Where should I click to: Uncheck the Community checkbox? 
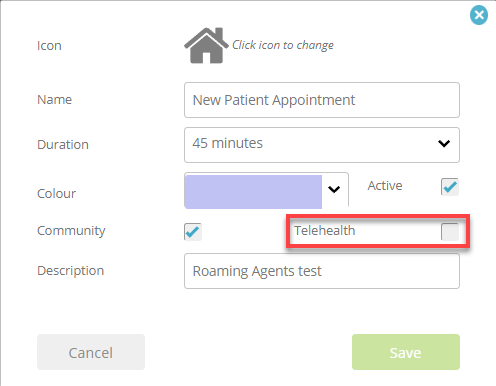click(x=193, y=231)
